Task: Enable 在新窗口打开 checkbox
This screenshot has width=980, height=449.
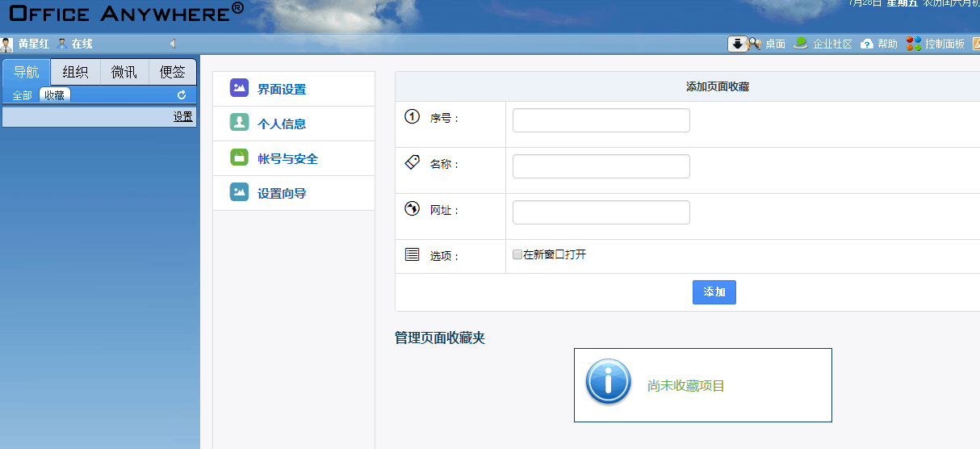Action: (x=517, y=254)
